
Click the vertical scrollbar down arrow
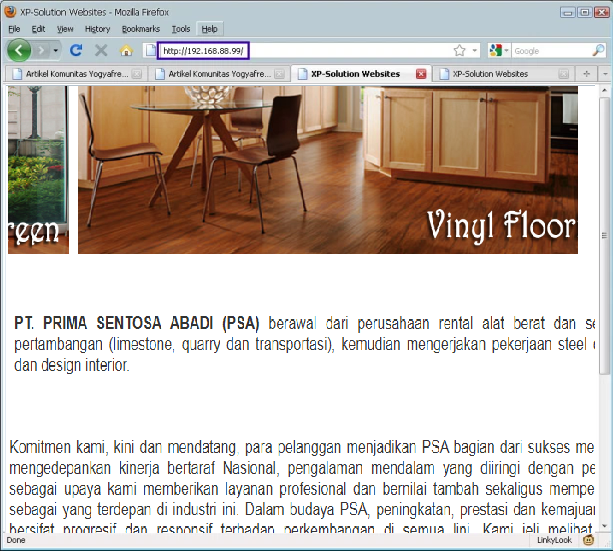coord(604,526)
